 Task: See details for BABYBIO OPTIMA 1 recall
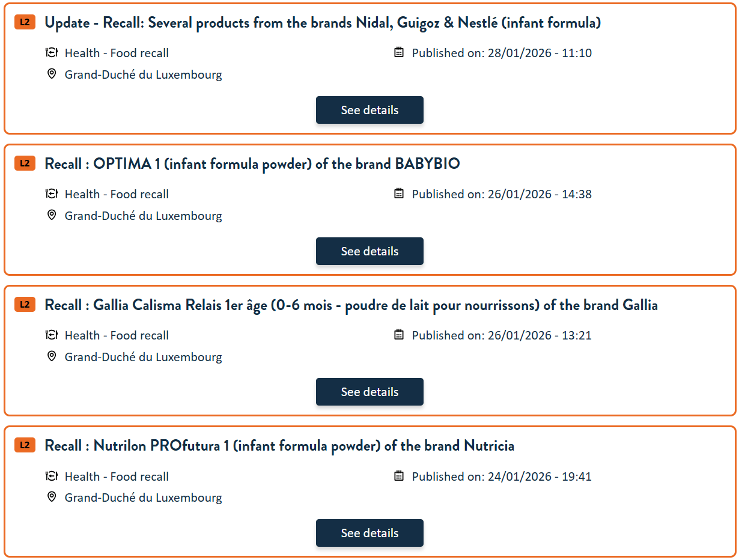[x=369, y=251]
